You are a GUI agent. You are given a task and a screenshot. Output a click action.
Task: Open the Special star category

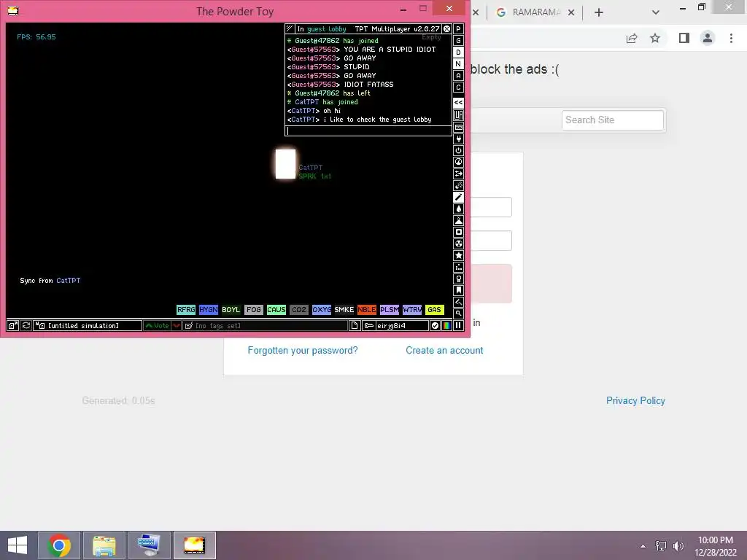[458, 255]
